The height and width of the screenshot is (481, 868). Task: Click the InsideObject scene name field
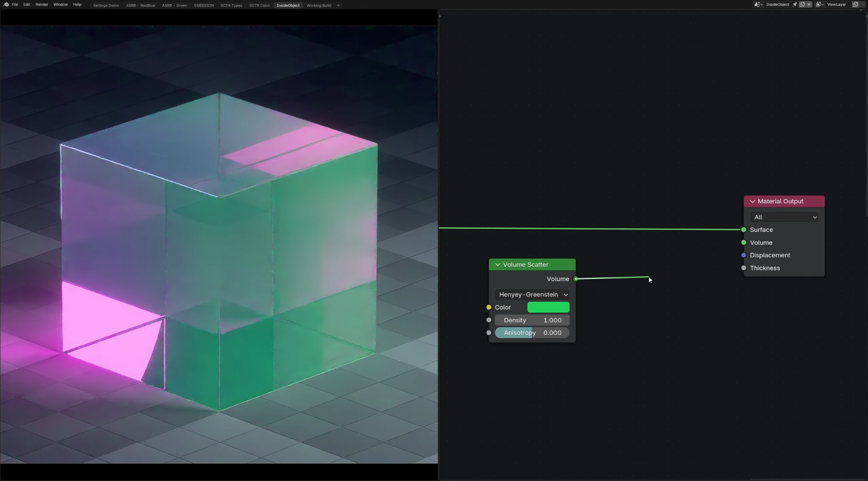778,5
